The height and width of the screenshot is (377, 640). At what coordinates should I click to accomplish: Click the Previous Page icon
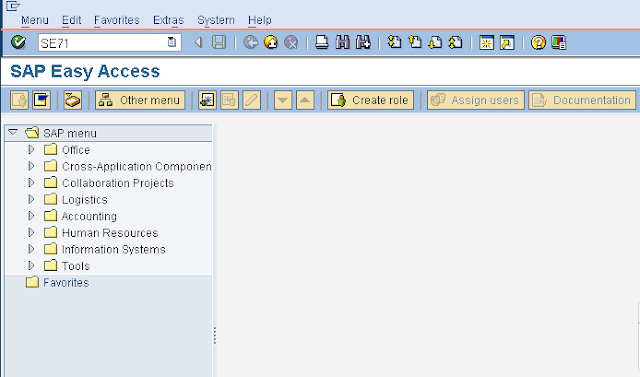pyautogui.click(x=415, y=42)
